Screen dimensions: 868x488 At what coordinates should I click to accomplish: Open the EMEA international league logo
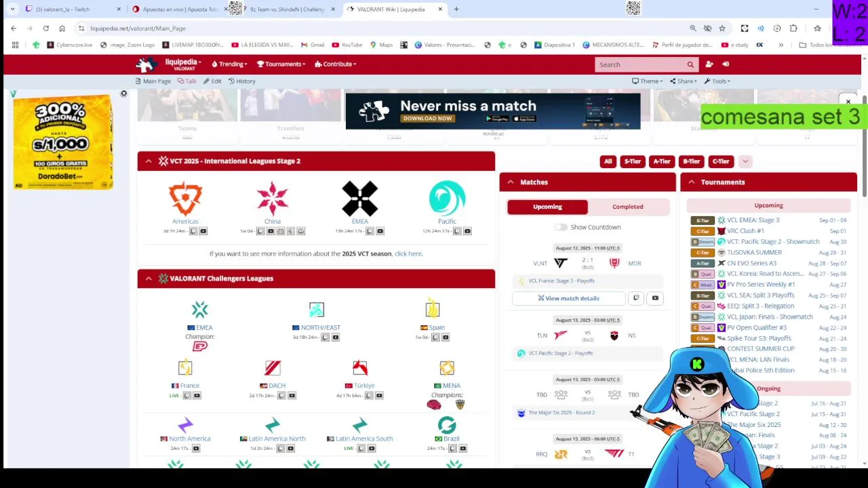359,199
